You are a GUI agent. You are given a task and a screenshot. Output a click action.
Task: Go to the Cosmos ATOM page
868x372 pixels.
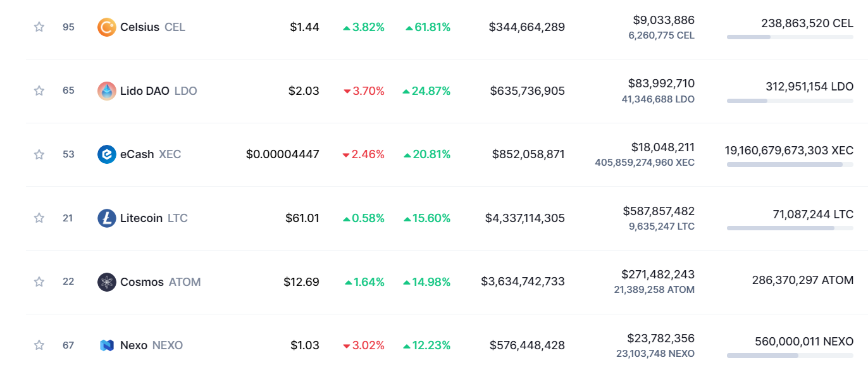(142, 282)
